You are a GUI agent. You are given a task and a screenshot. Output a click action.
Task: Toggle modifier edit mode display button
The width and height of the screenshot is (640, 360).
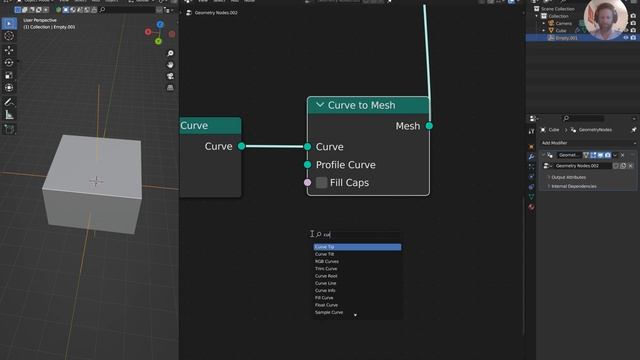(x=593, y=155)
